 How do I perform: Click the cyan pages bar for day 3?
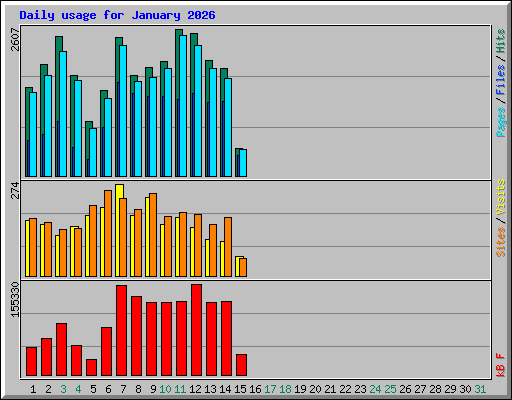pyautogui.click(x=63, y=114)
